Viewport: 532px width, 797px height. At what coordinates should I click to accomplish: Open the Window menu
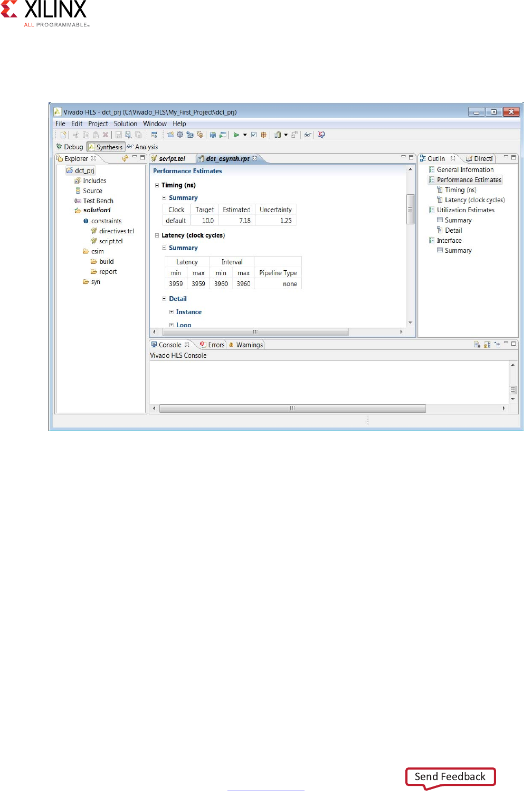[x=155, y=124]
